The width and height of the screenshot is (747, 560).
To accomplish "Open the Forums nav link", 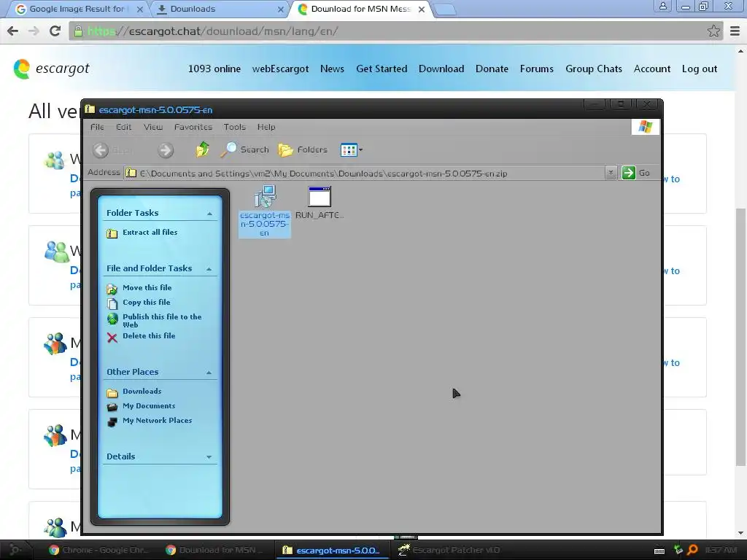I will coord(536,69).
